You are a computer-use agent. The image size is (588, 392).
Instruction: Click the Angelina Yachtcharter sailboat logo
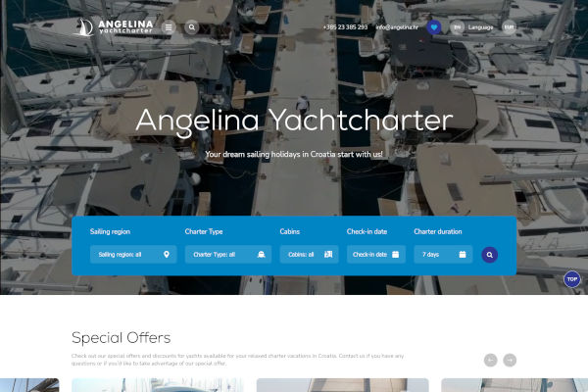[113, 27]
